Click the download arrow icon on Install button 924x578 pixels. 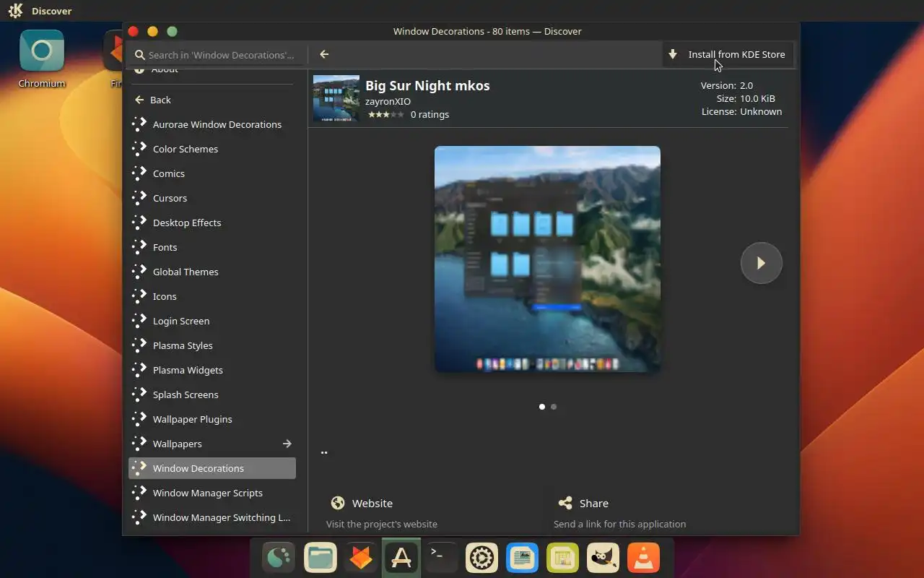coord(673,54)
